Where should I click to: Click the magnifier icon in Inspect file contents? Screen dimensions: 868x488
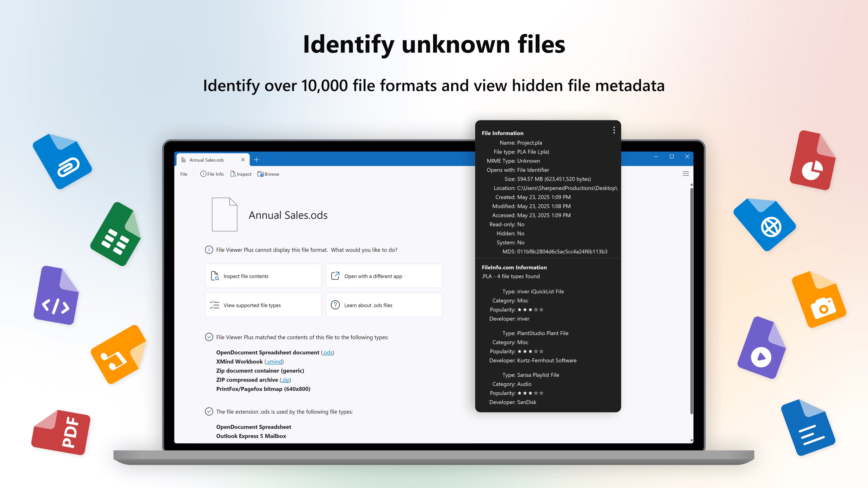pos(215,276)
